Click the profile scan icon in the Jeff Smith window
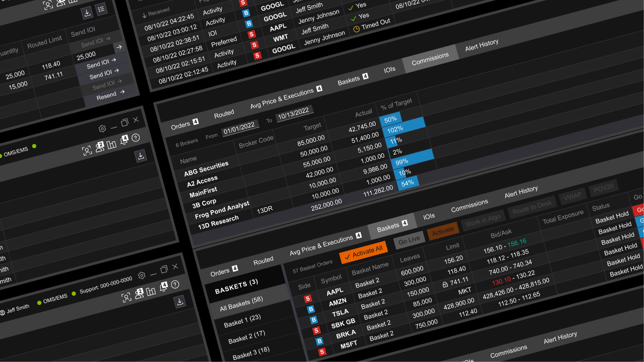The image size is (644, 362). tap(126, 298)
